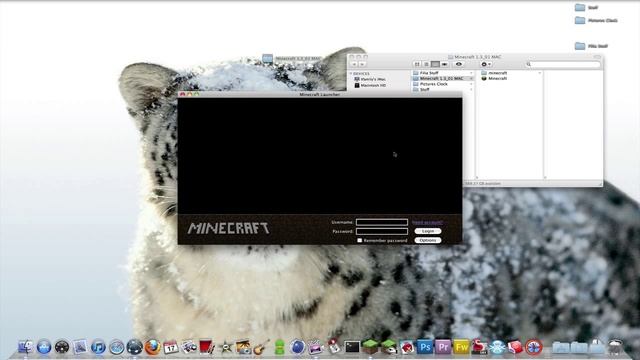This screenshot has height=360, width=640.
Task: Launch Firefox from the dock
Action: (153, 347)
